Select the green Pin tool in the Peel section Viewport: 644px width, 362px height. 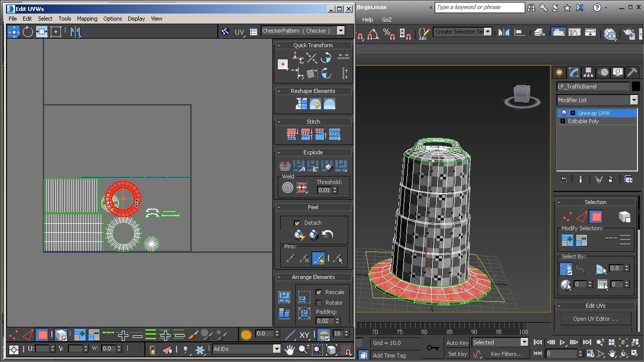(318, 258)
